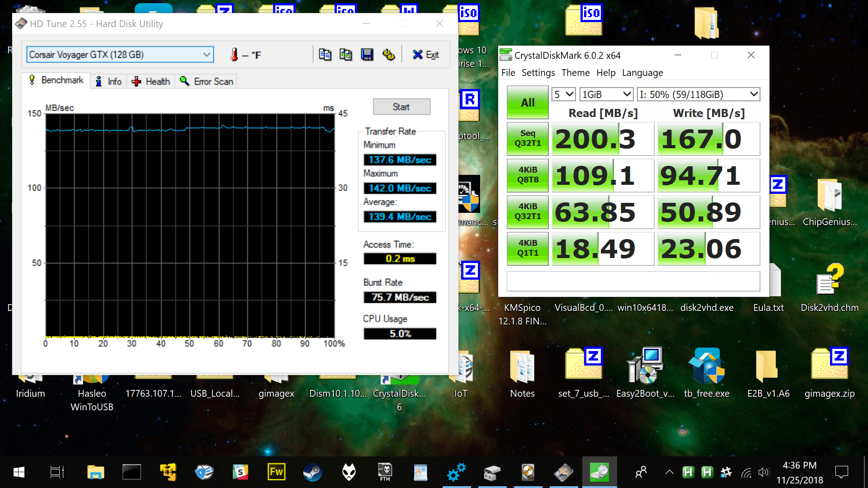Open the People icon on the taskbar
The width and height of the screenshot is (868, 488).
641,473
